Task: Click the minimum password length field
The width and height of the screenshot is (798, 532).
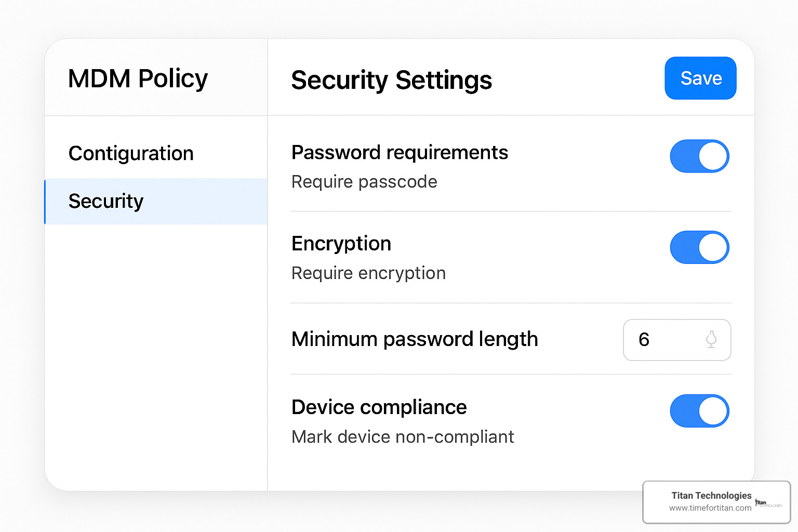Action: [x=665, y=340]
